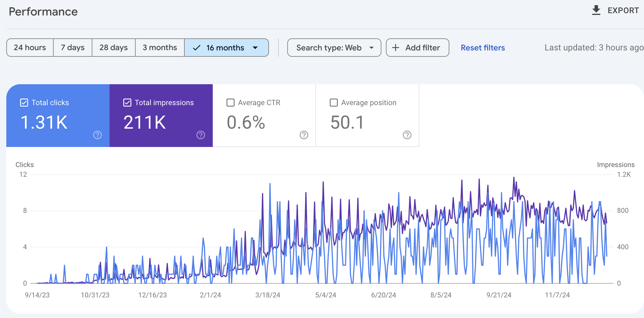Click the plus icon in Add filter
The height and width of the screenshot is (318, 644).
click(396, 48)
